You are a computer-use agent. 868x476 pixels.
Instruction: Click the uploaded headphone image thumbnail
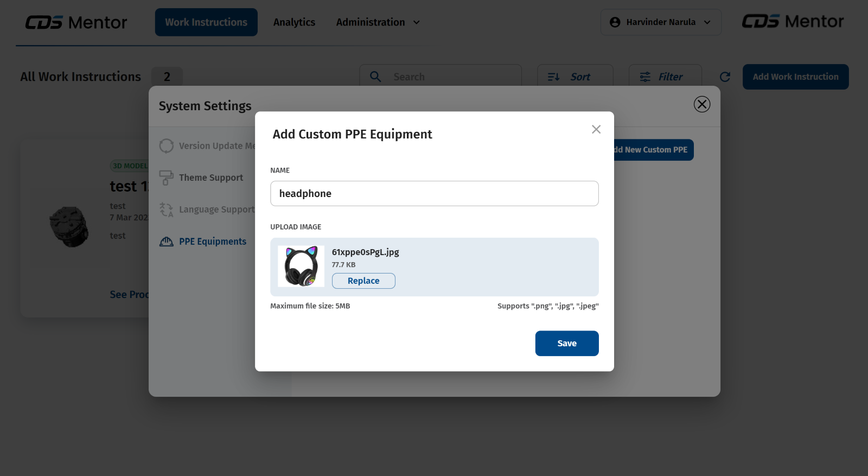point(301,266)
